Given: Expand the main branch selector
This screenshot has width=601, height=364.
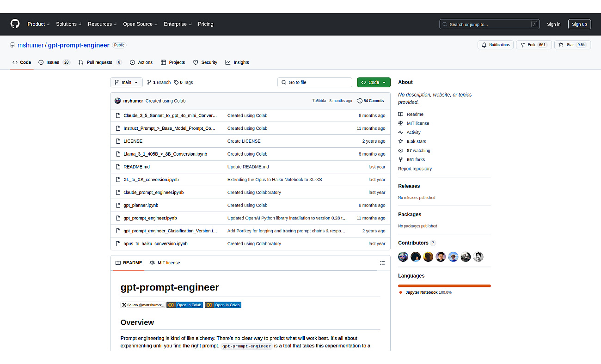Looking at the screenshot, I should click(x=126, y=82).
